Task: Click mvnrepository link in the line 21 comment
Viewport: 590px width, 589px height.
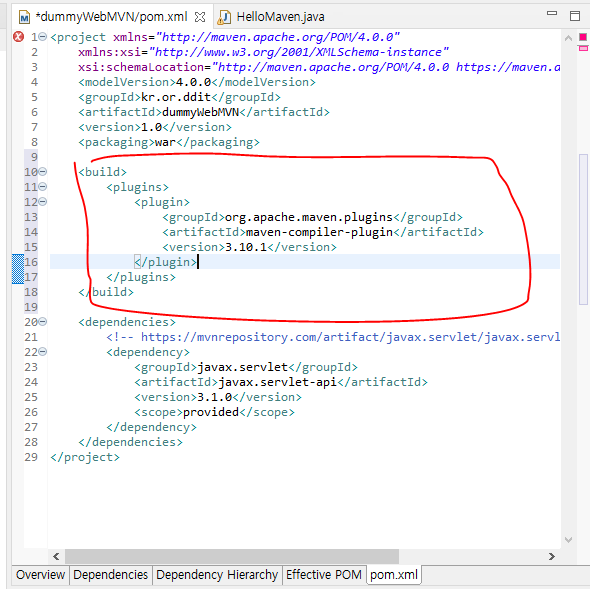Action: pyautogui.click(x=350, y=337)
